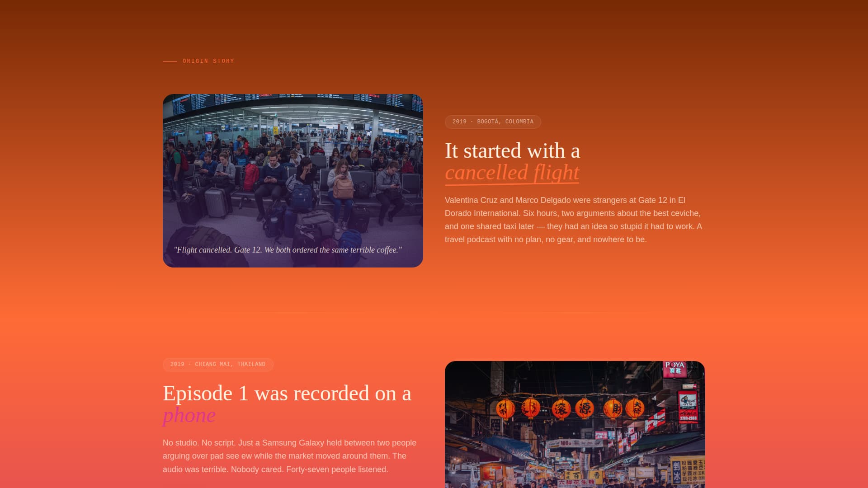This screenshot has width=868, height=488.
Task: Select the Valentina Cruz story paragraph
Action: [572, 220]
